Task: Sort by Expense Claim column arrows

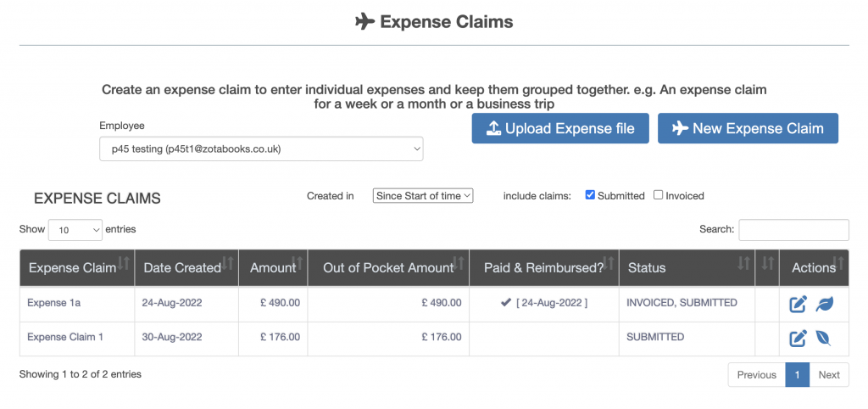Action: pyautogui.click(x=124, y=264)
